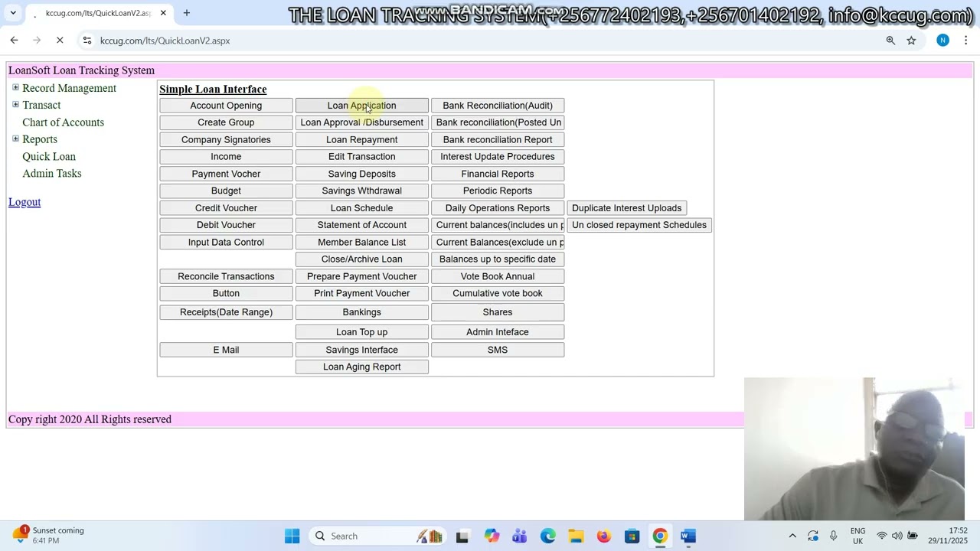Image resolution: width=980 pixels, height=551 pixels.
Task: Open Task View from the taskbar
Action: tap(462, 536)
